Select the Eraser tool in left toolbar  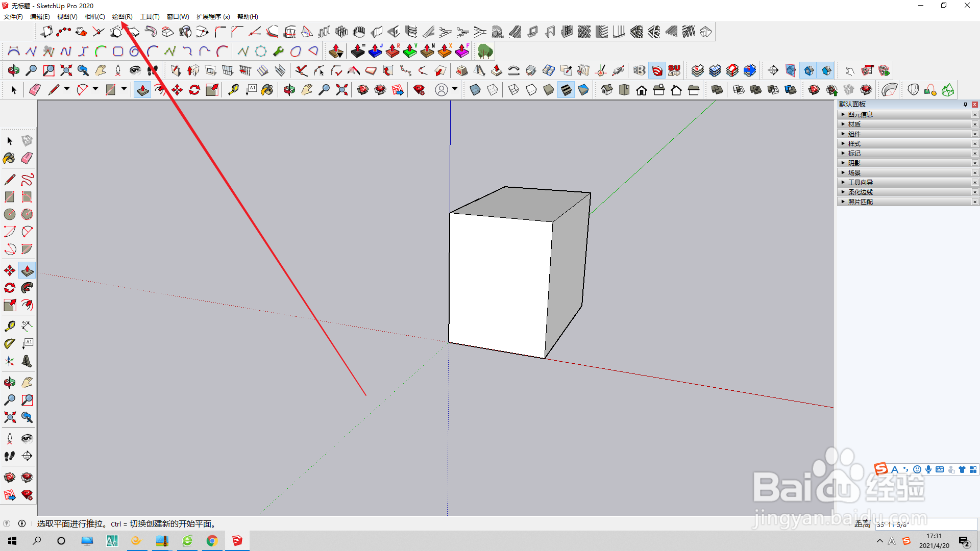click(x=27, y=158)
